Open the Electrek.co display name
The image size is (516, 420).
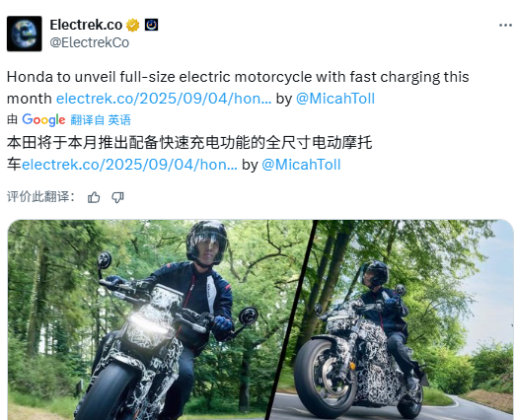86,25
